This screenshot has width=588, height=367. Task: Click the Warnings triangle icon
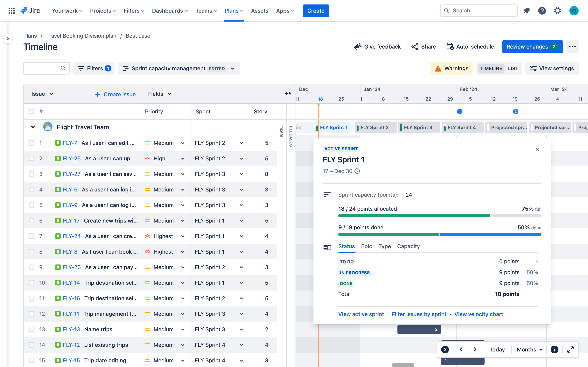438,68
